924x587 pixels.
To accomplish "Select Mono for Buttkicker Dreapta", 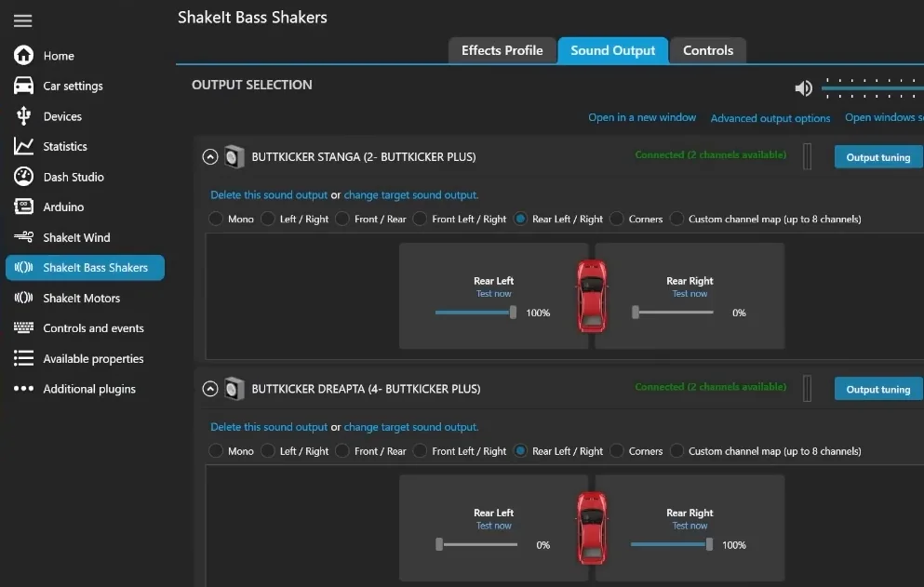I will click(x=231, y=451).
